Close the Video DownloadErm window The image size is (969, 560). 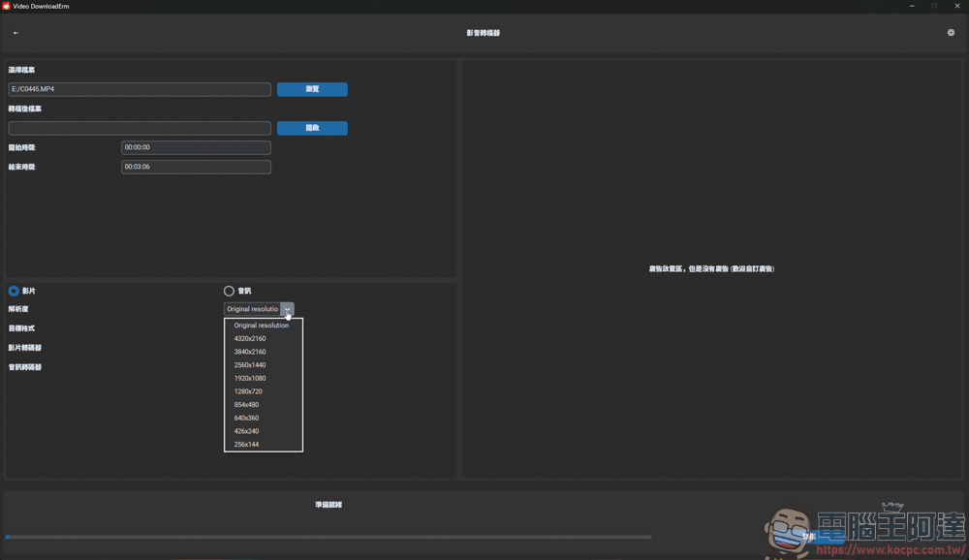pyautogui.click(x=957, y=6)
